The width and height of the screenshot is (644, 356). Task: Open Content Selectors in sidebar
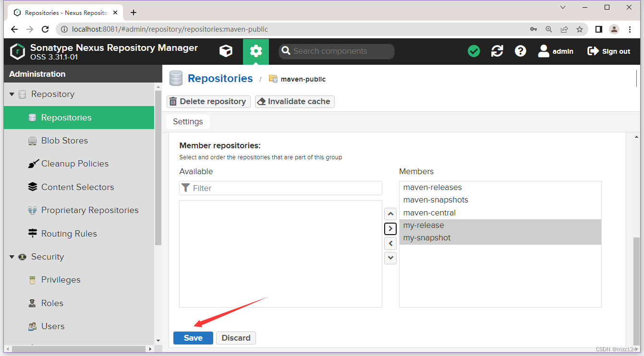tap(79, 187)
